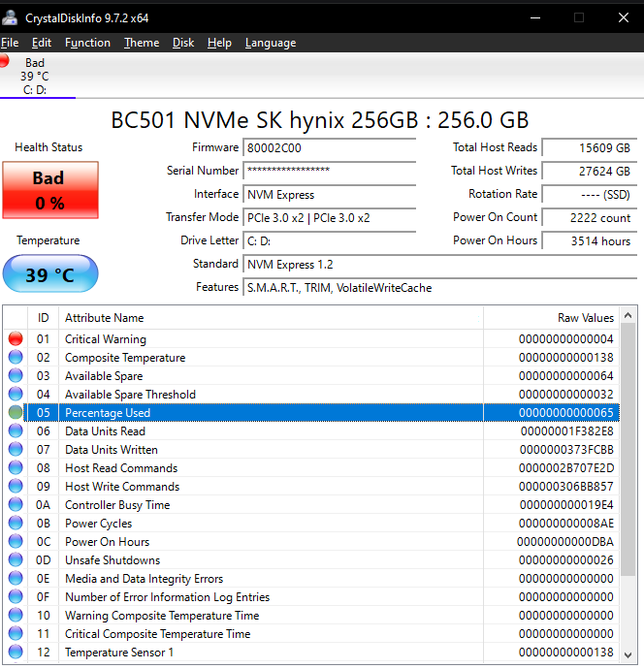Click the ID column header

point(43,318)
